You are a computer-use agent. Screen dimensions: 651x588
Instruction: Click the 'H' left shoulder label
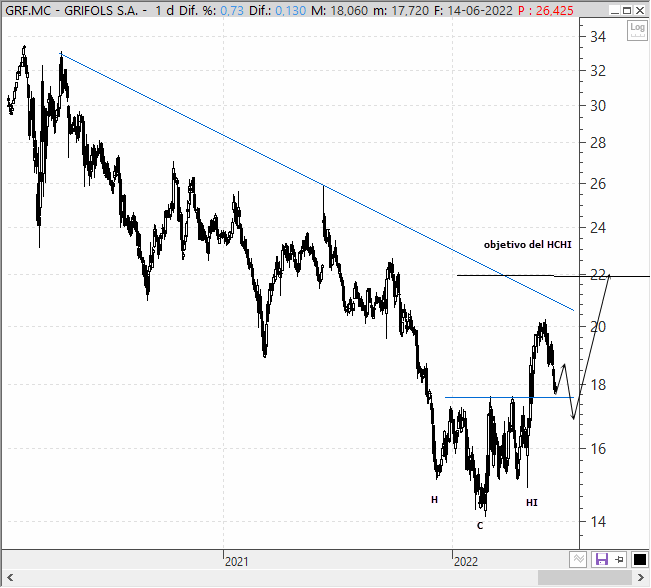[434, 500]
